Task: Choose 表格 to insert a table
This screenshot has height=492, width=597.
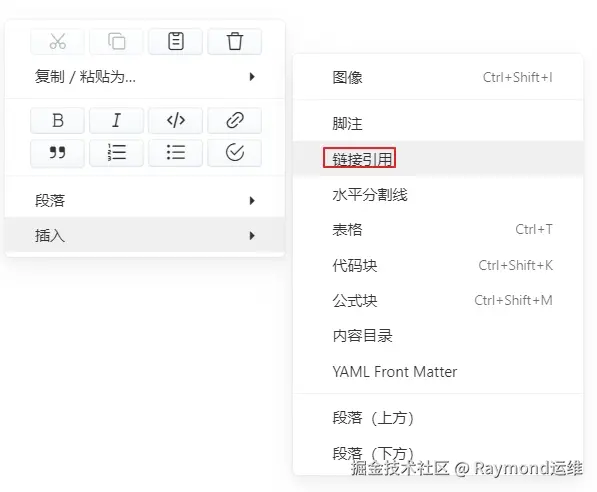Action: point(438,229)
